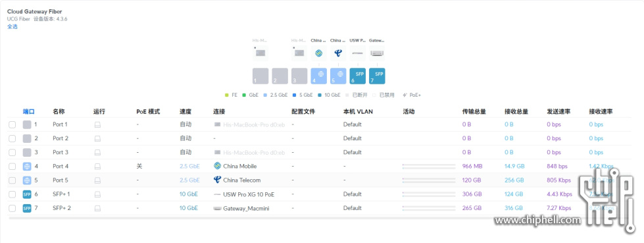Image resolution: width=644 pixels, height=243 pixels.
Task: Click China Telecom logo above port diagram
Action: pos(338,53)
